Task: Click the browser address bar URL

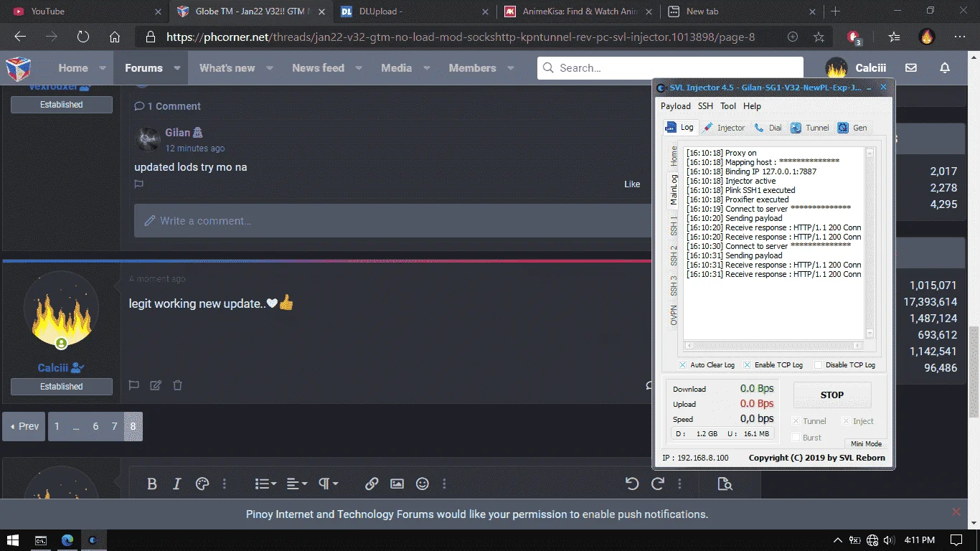Action: [x=461, y=37]
